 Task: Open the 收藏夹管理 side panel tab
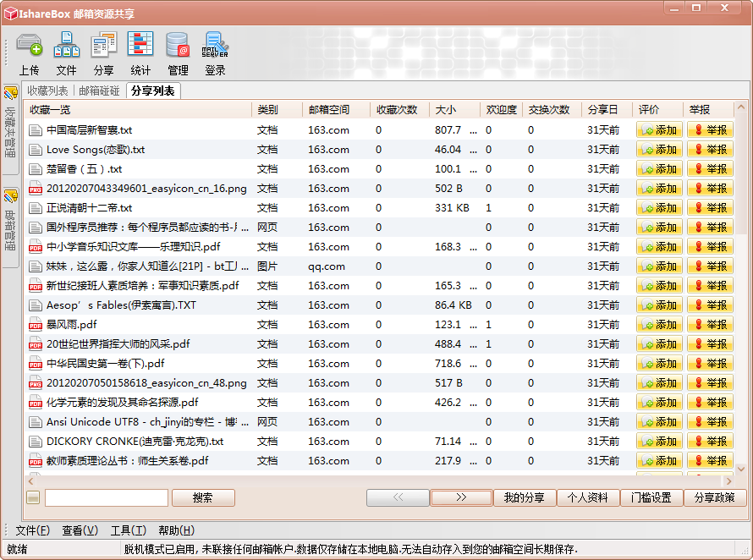[10, 129]
